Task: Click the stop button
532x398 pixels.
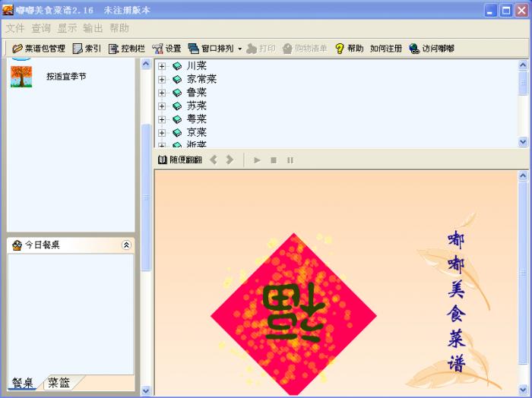Action: coord(274,160)
